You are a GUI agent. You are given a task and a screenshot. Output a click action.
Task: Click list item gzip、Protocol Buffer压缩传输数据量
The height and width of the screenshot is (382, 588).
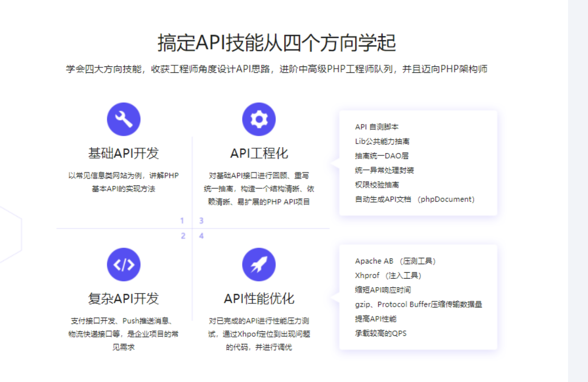coord(419,304)
